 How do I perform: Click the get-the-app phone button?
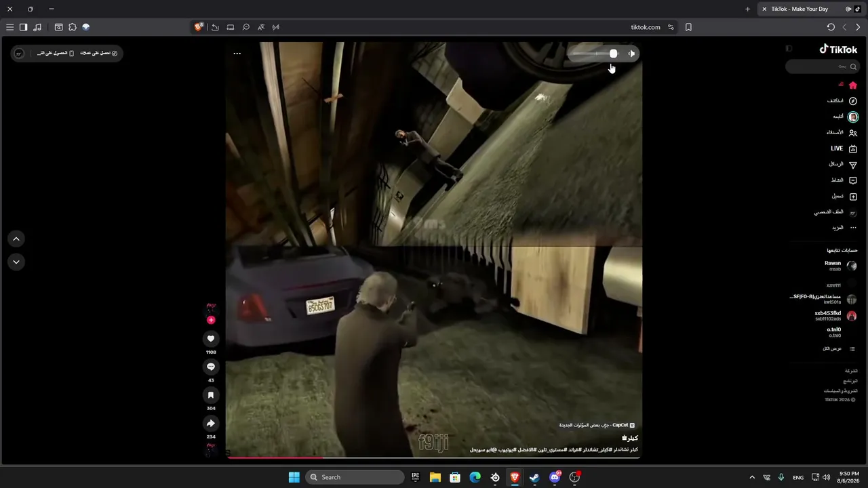click(56, 54)
